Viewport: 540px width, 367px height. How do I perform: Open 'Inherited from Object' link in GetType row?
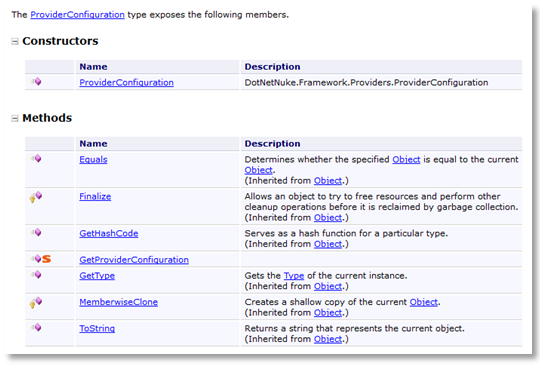(x=328, y=286)
